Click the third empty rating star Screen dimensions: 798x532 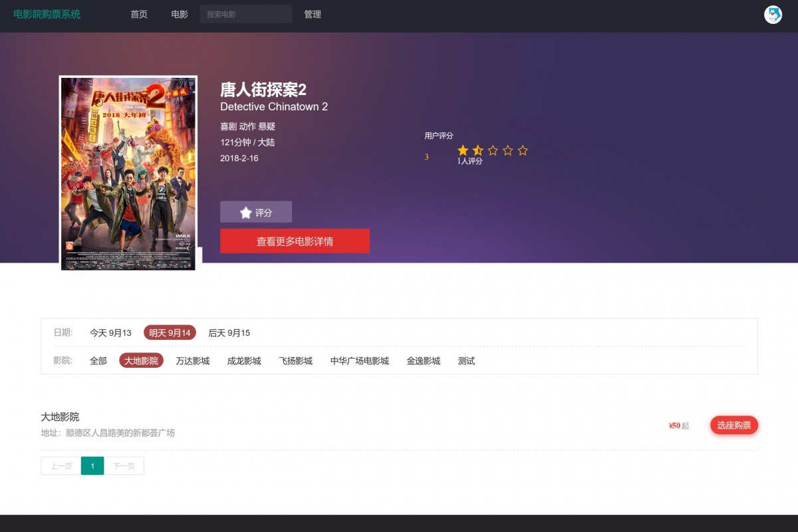click(x=492, y=150)
